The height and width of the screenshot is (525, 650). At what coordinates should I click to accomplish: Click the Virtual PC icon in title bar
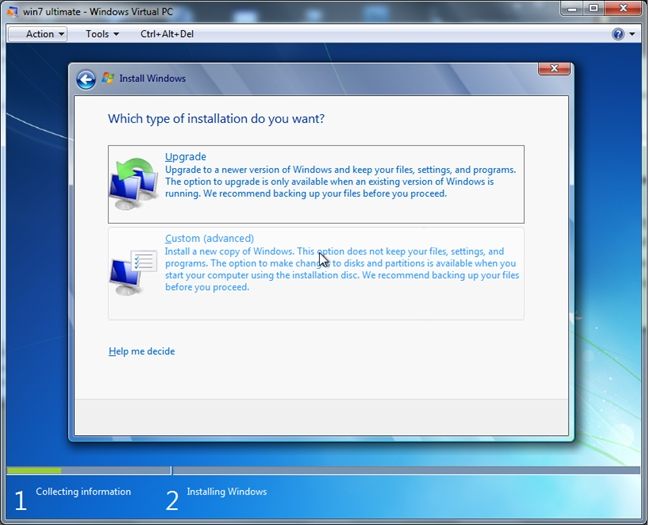click(12, 11)
